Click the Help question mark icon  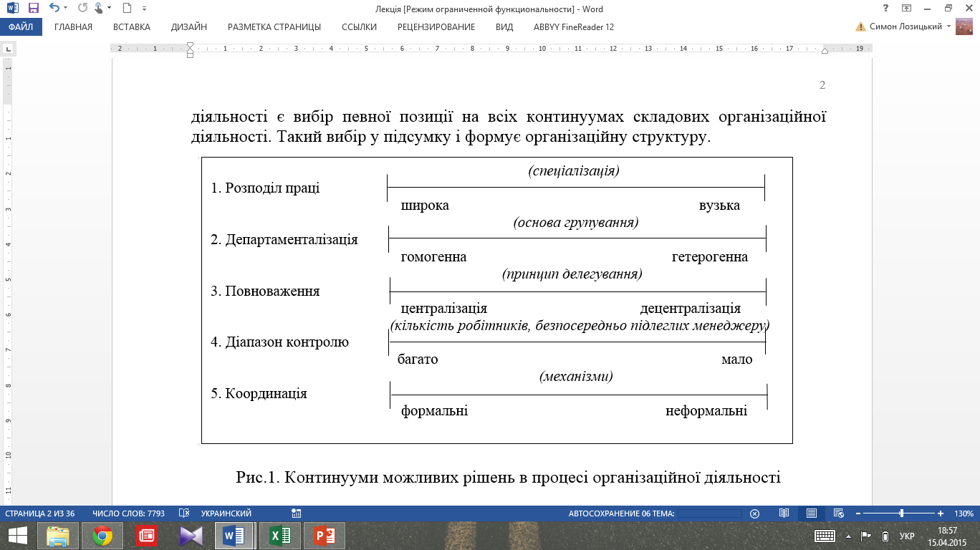point(887,9)
